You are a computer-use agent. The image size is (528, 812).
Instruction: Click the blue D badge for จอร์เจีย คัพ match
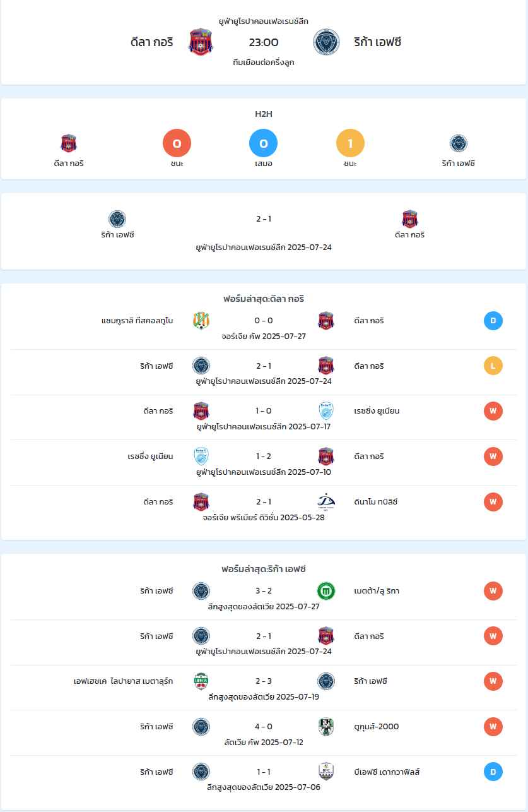click(x=493, y=321)
